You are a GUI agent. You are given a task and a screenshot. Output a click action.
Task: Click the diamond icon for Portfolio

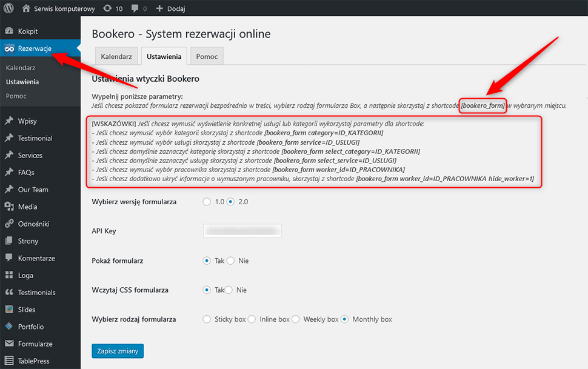pos(9,327)
